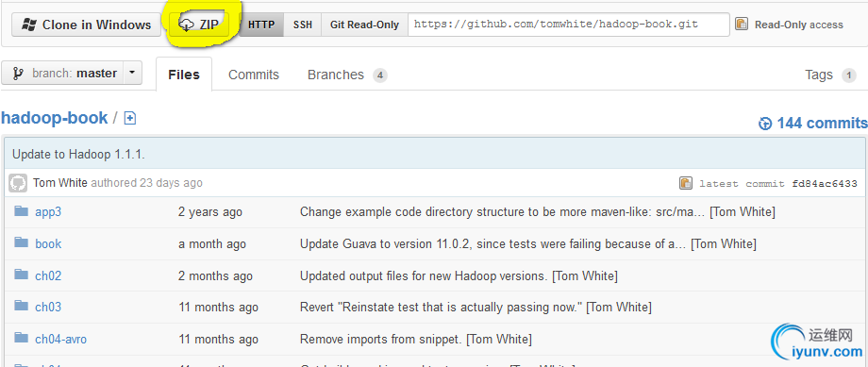Open the "Update Guava to version 11.0.2" commit
Image resolution: width=868 pixels, height=367 pixels.
point(492,243)
